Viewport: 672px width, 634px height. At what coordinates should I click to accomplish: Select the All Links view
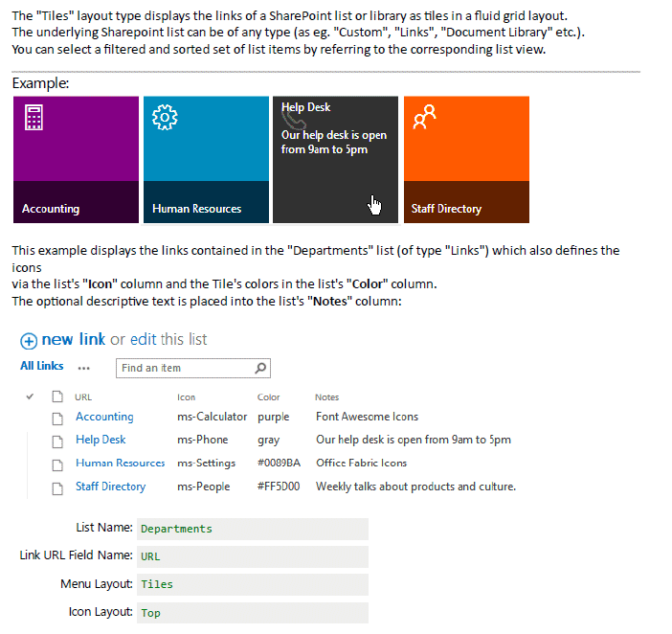pyautogui.click(x=42, y=366)
